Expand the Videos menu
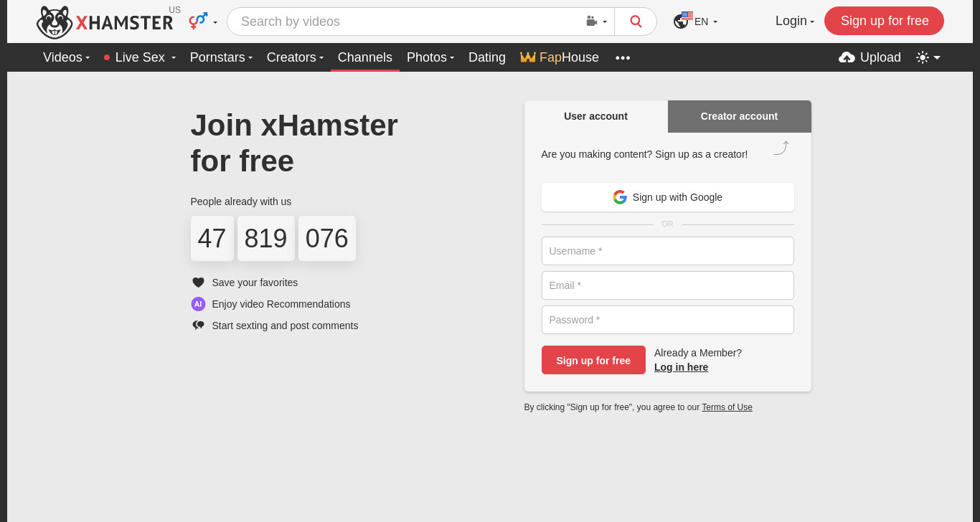 (66, 57)
